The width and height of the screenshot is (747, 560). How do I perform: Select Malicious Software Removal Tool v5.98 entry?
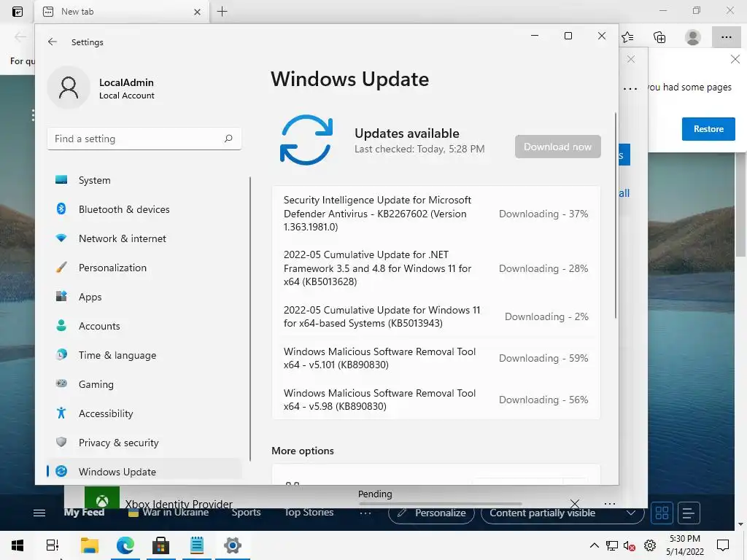[x=436, y=400]
